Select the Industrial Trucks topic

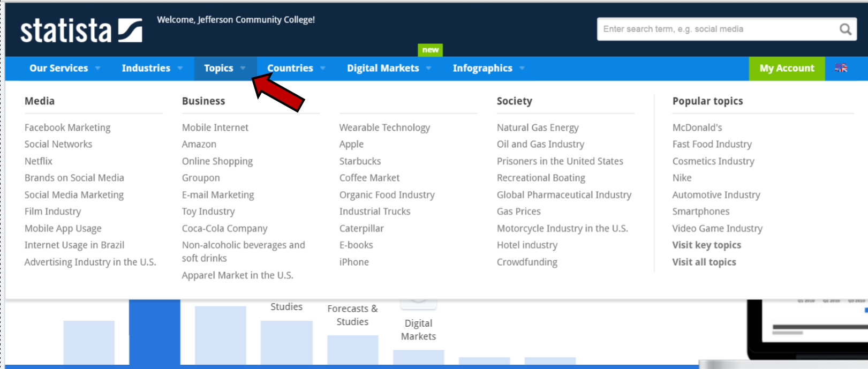coord(375,211)
